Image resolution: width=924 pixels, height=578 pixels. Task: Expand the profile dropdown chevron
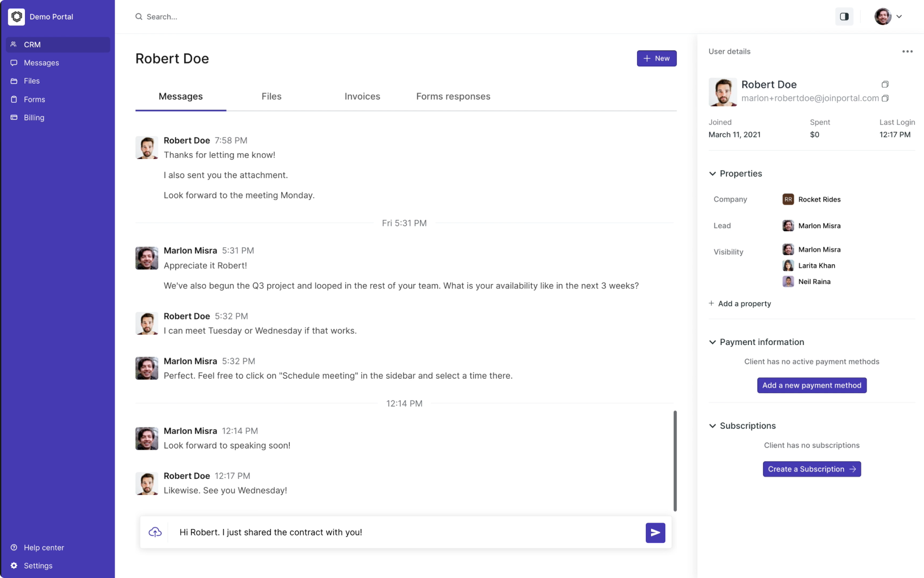(x=899, y=17)
